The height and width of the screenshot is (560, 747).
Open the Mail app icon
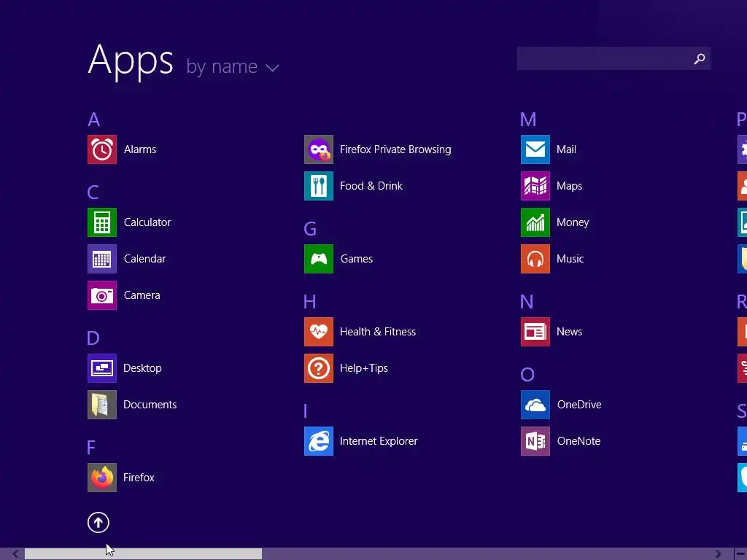tap(535, 149)
